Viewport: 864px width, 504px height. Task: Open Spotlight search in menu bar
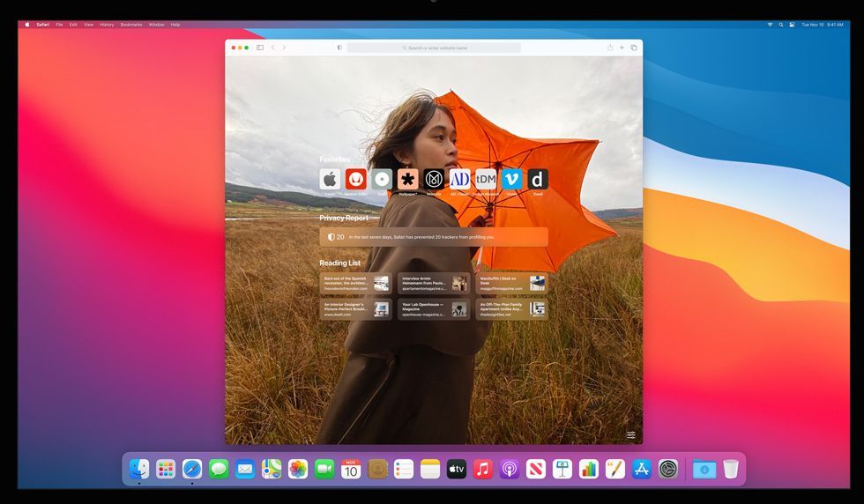tap(781, 25)
